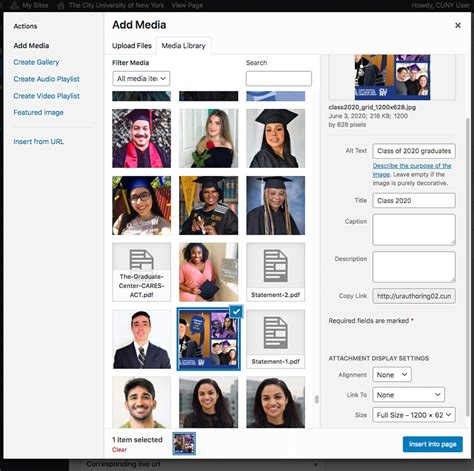Open the All media items filter dropdown
This screenshot has height=471, width=474.
point(141,79)
